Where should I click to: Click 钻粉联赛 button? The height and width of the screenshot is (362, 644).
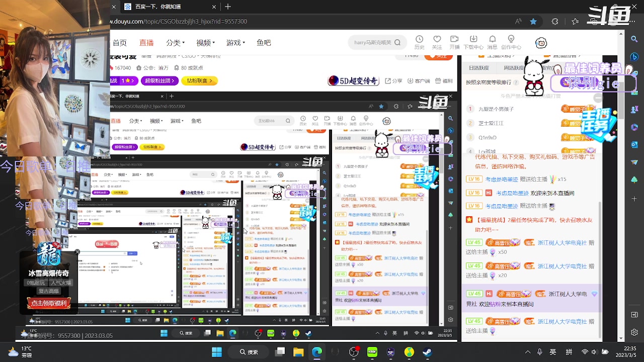[199, 80]
